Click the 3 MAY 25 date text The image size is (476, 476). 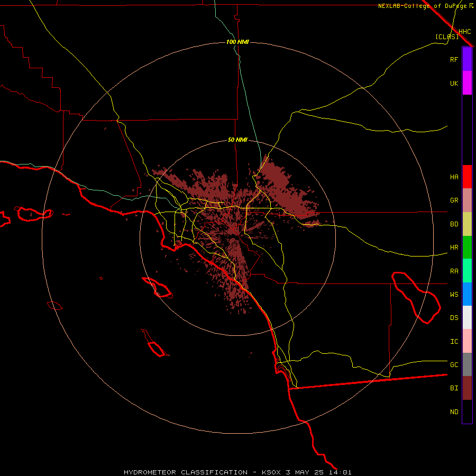pyautogui.click(x=305, y=472)
